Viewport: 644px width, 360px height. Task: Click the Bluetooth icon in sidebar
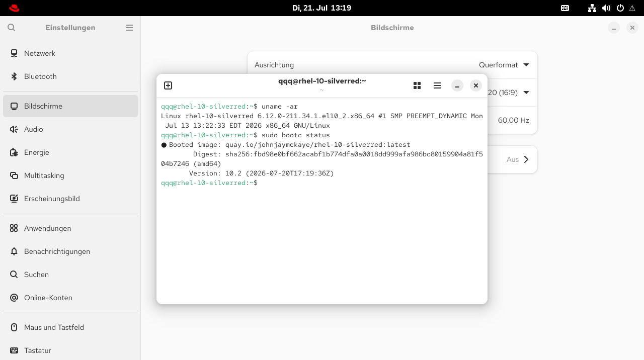tap(14, 76)
